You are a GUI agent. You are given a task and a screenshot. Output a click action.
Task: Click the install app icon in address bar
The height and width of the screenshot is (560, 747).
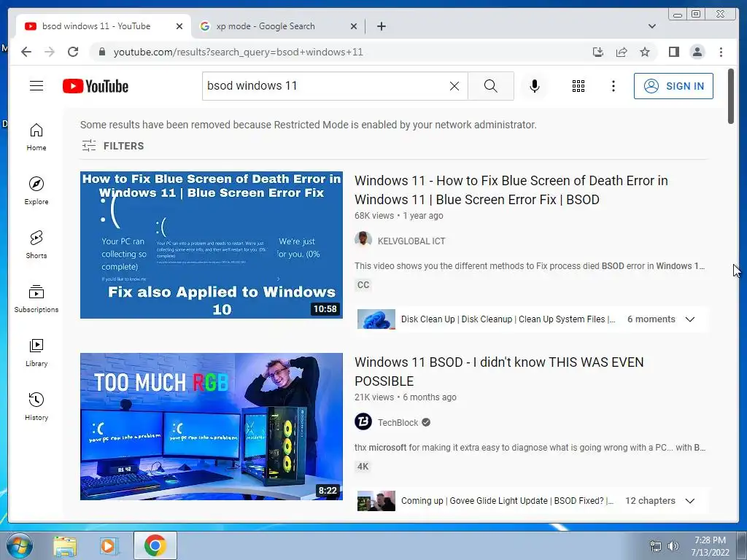(598, 52)
